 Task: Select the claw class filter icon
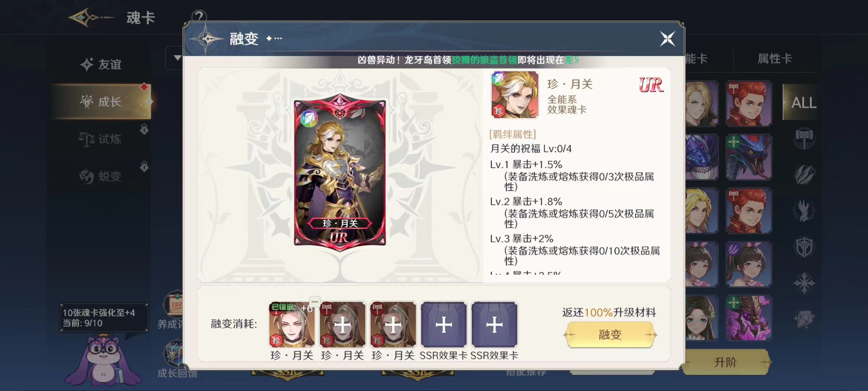[x=804, y=211]
